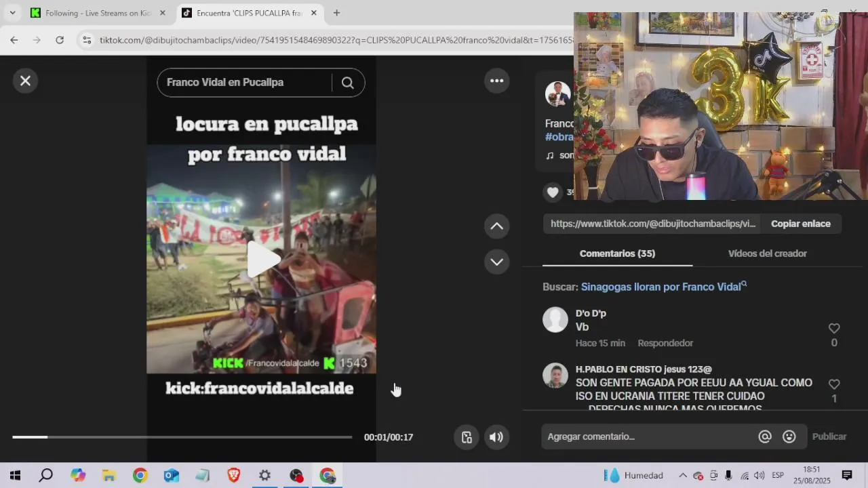Open the notification center icon
This screenshot has height=488, width=868.
tap(847, 475)
